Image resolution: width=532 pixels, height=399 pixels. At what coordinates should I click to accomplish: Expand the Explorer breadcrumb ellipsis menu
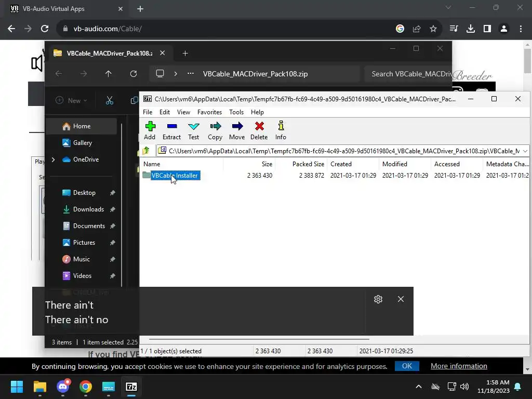pos(191,74)
